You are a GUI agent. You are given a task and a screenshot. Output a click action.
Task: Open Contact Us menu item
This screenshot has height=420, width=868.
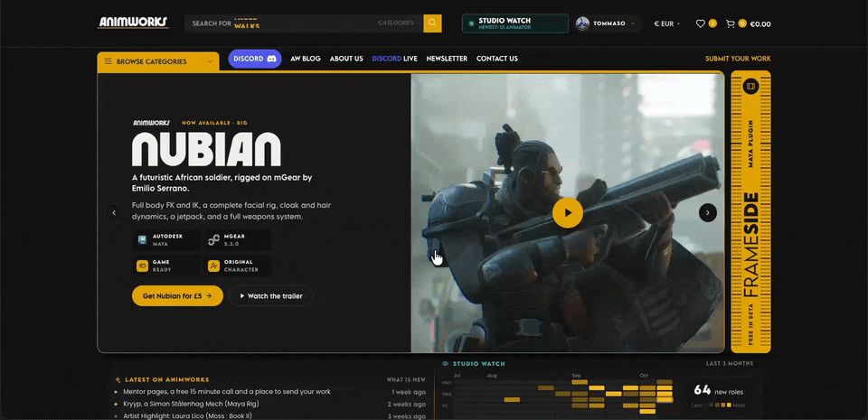pos(497,59)
